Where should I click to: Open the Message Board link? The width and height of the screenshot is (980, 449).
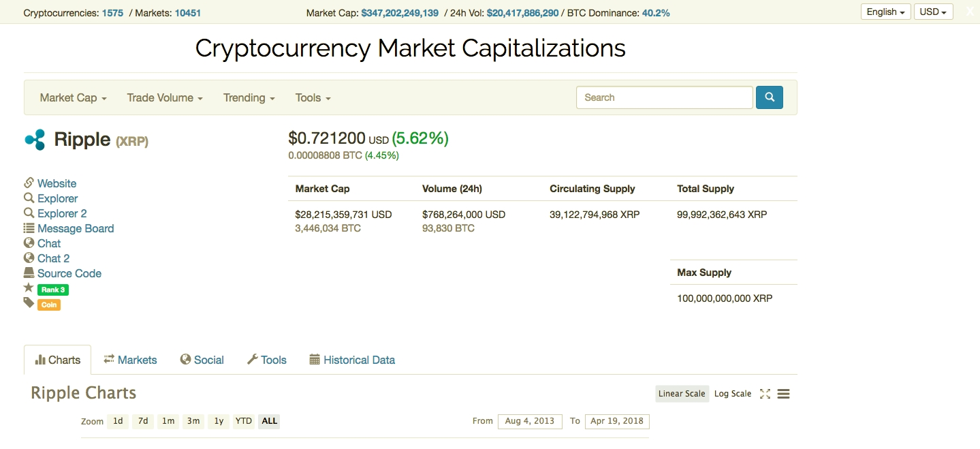(x=76, y=228)
